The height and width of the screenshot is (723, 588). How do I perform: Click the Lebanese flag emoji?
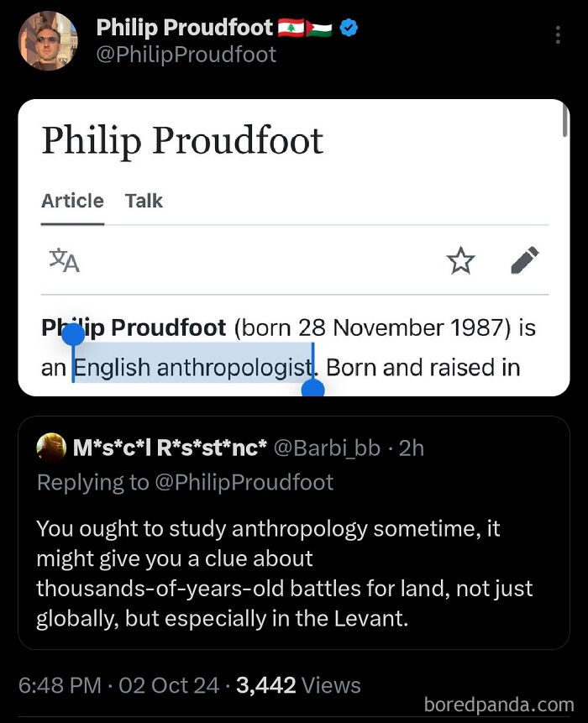click(x=290, y=27)
